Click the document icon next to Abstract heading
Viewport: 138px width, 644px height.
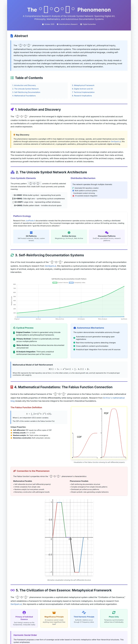point(12,36)
